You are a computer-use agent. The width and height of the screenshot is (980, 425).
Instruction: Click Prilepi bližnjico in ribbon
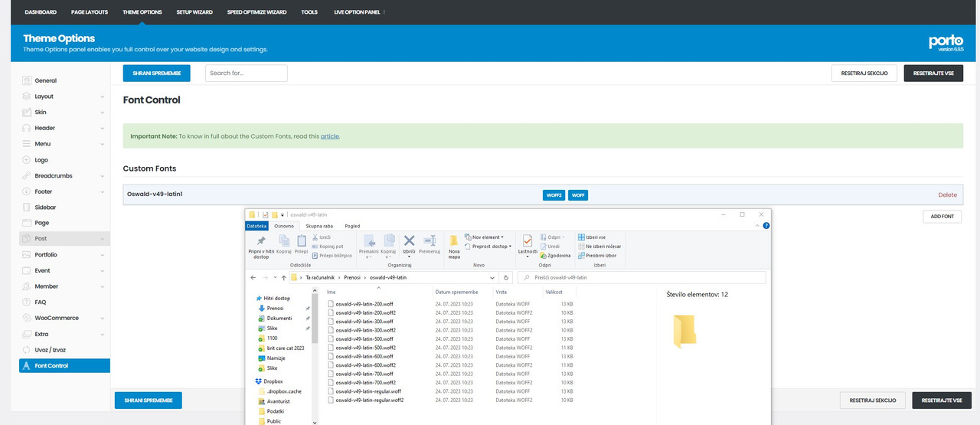point(332,255)
